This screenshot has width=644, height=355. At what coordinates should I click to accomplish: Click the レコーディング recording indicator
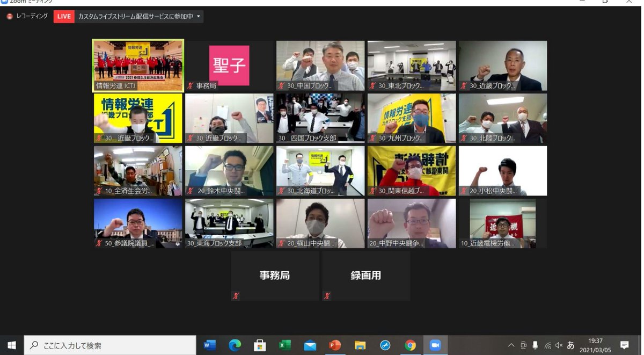click(x=26, y=17)
